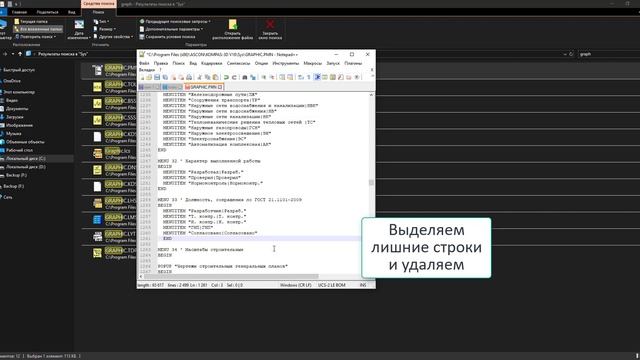Image resolution: width=640 pixels, height=360 pixels.
Task: Expand the 'Размер' filter dropdown
Action: coord(104,29)
